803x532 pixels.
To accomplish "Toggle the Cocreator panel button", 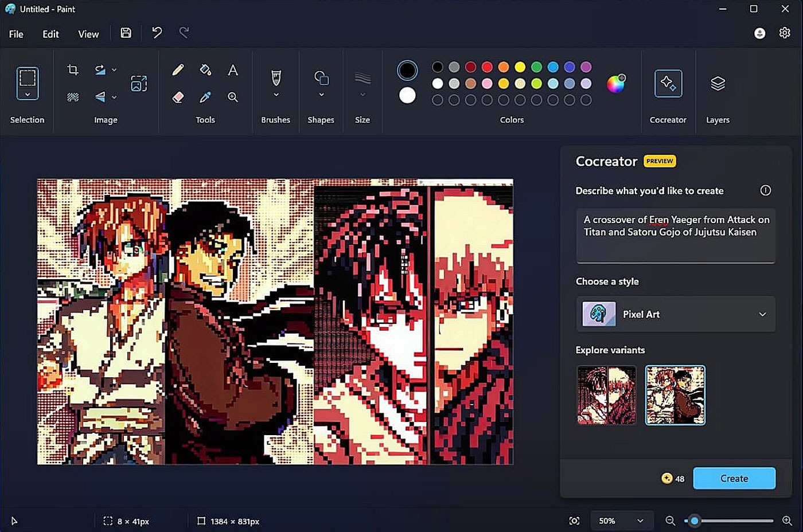I will (x=668, y=84).
